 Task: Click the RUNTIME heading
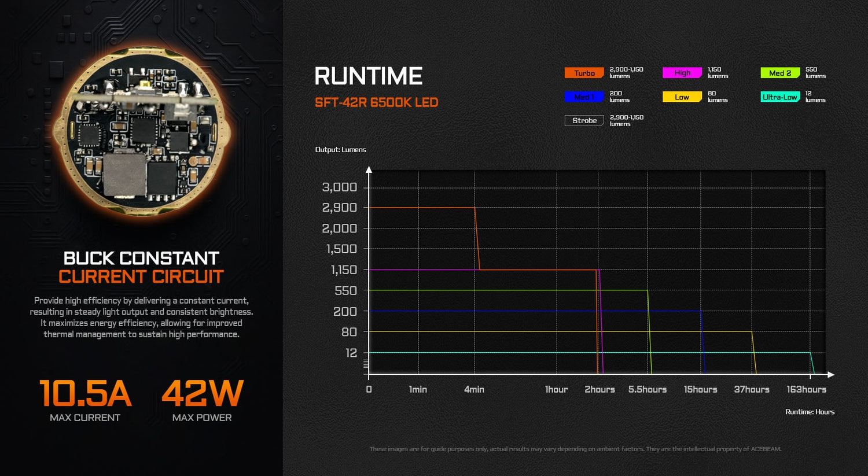(x=368, y=76)
